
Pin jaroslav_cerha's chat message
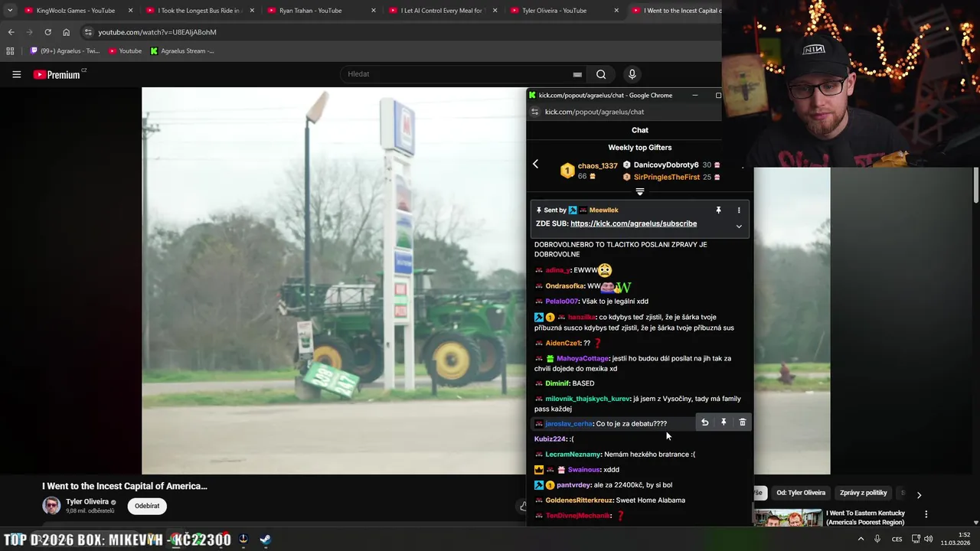click(724, 422)
